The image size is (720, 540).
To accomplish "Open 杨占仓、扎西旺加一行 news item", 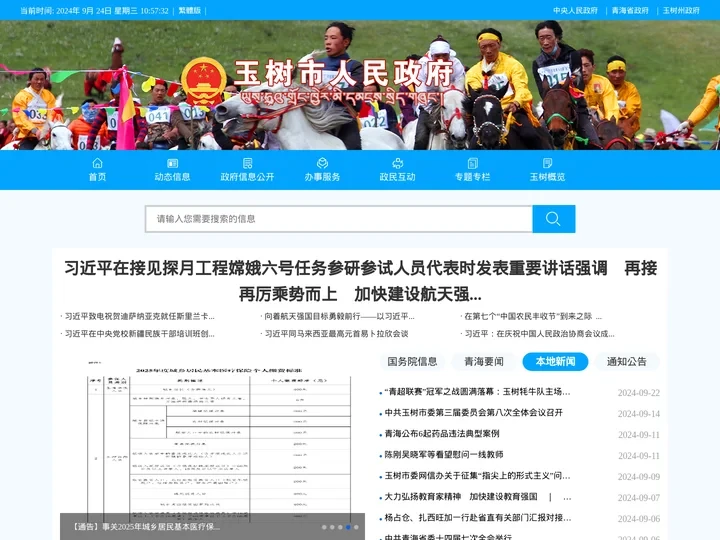I will tap(478, 518).
